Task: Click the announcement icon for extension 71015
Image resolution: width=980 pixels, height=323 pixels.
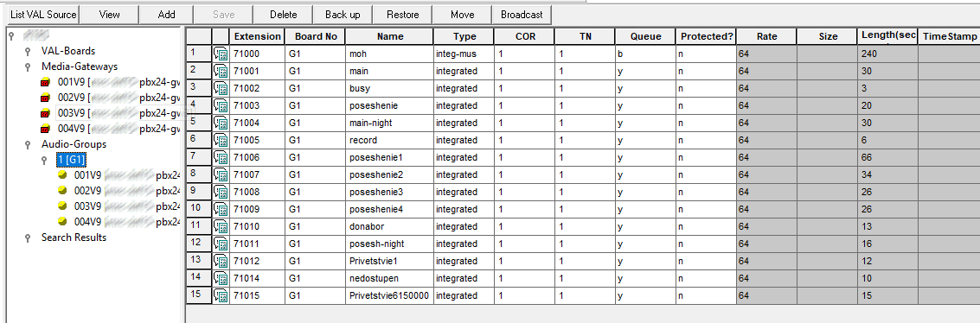Action: click(221, 295)
